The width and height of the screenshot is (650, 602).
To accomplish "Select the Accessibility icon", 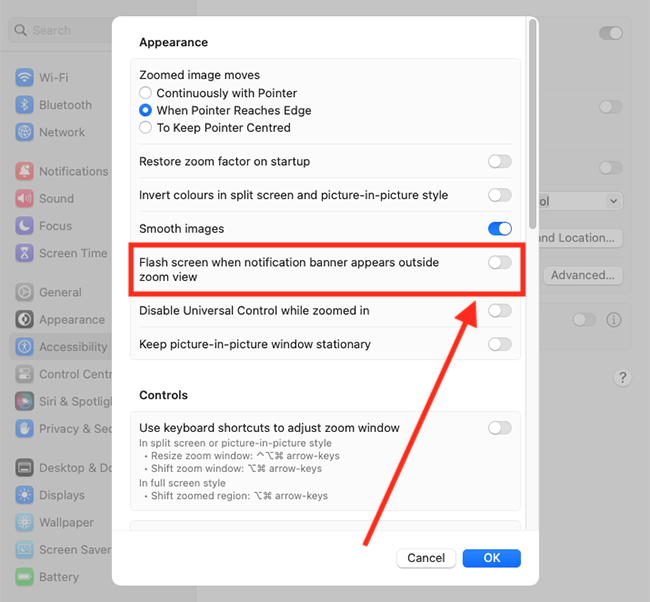I will 24,347.
